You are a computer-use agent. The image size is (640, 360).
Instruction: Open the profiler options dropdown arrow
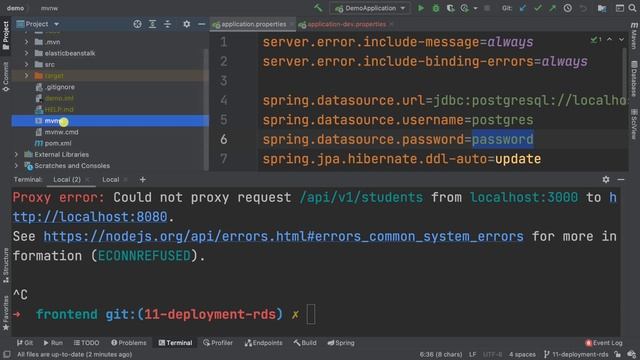(x=475, y=8)
